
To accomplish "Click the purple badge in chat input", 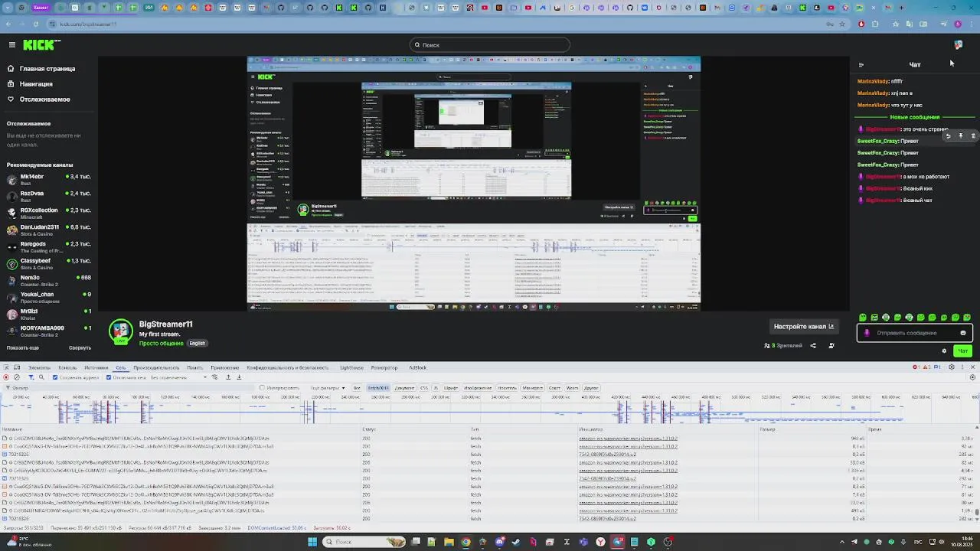I will (867, 333).
